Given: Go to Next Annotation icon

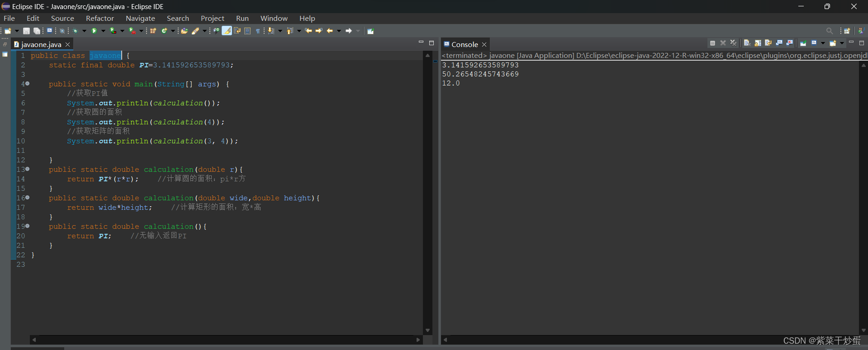Looking at the screenshot, I should coord(270,31).
